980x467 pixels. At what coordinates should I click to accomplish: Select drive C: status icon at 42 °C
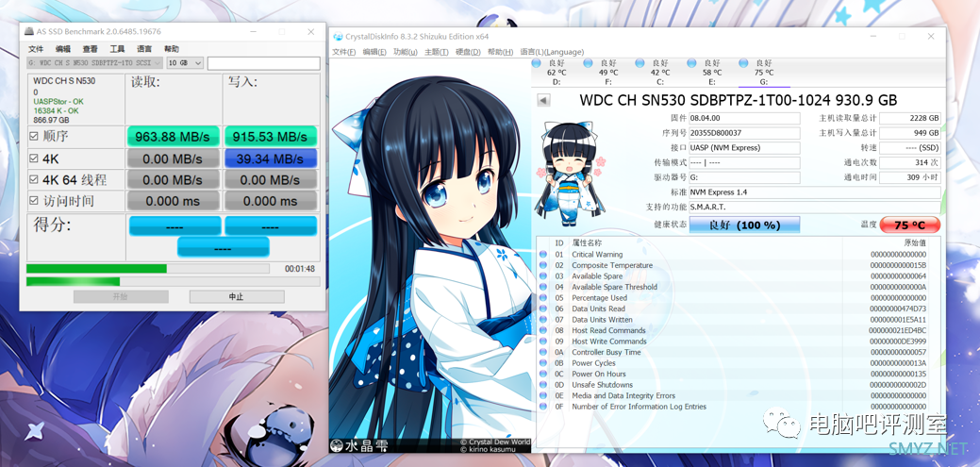click(639, 63)
